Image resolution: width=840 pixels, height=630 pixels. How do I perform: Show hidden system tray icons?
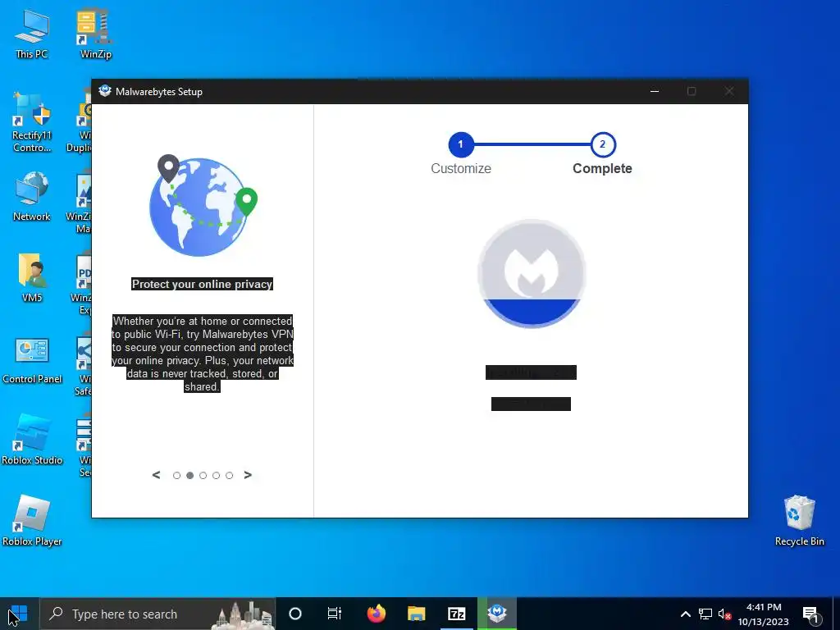click(685, 614)
